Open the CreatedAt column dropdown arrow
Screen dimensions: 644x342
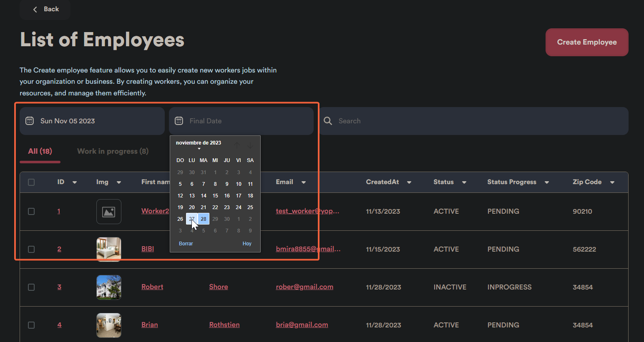click(x=409, y=182)
